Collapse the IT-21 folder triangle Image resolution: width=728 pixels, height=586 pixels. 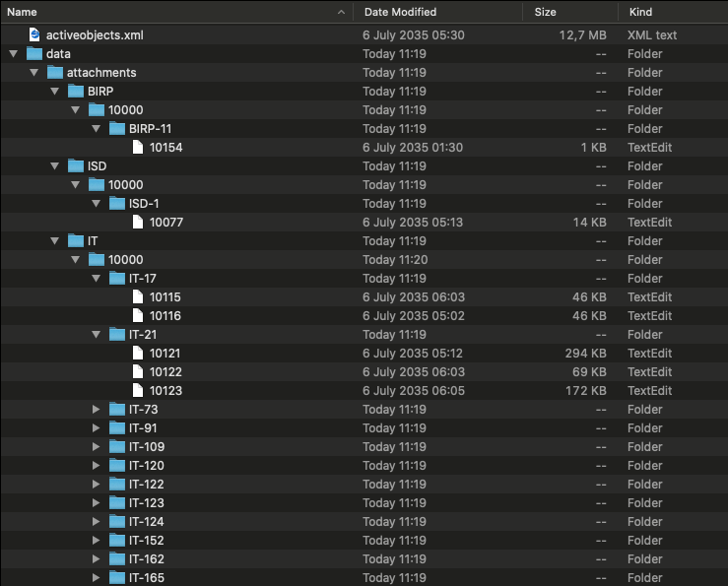97,334
